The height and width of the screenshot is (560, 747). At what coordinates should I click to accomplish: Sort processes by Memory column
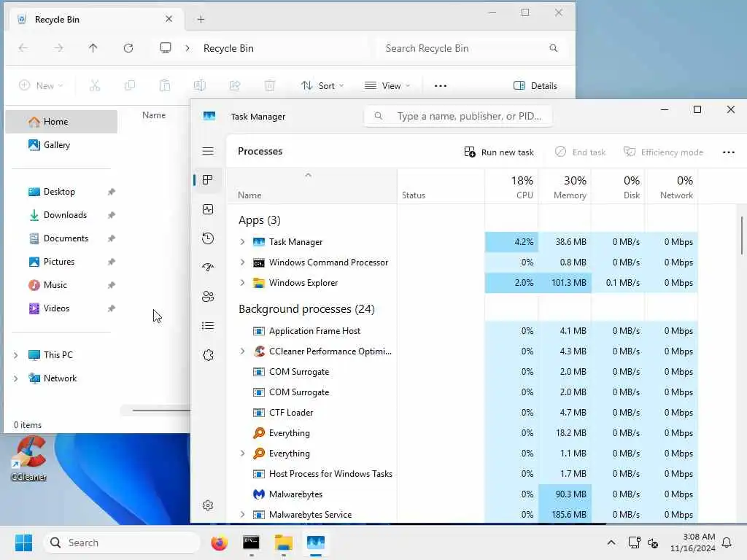[x=565, y=187]
